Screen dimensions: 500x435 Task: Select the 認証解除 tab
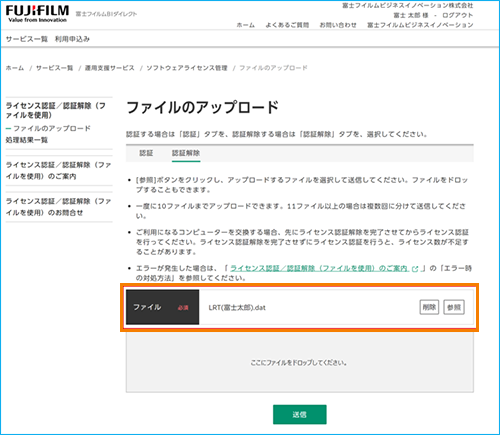coord(186,153)
